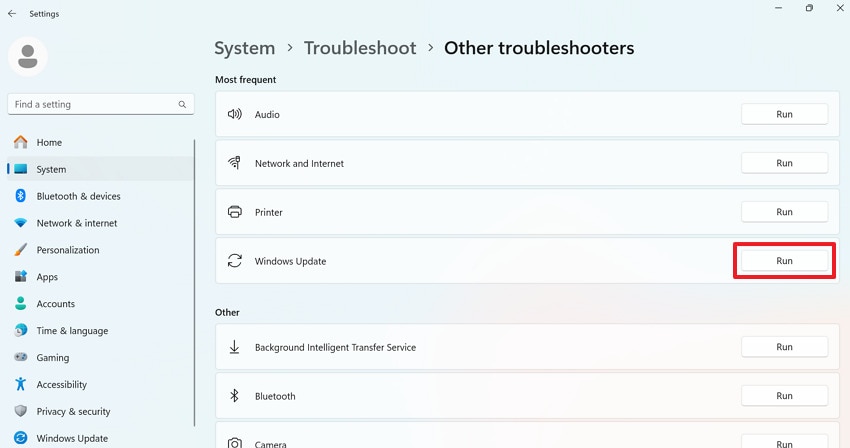Click the back arrow in Settings
Viewport: 850px width, 448px height.
point(12,14)
